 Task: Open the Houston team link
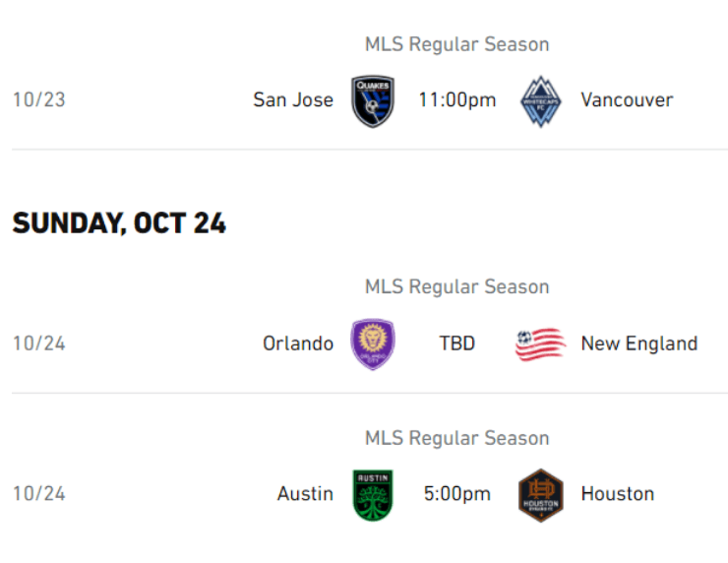click(617, 494)
